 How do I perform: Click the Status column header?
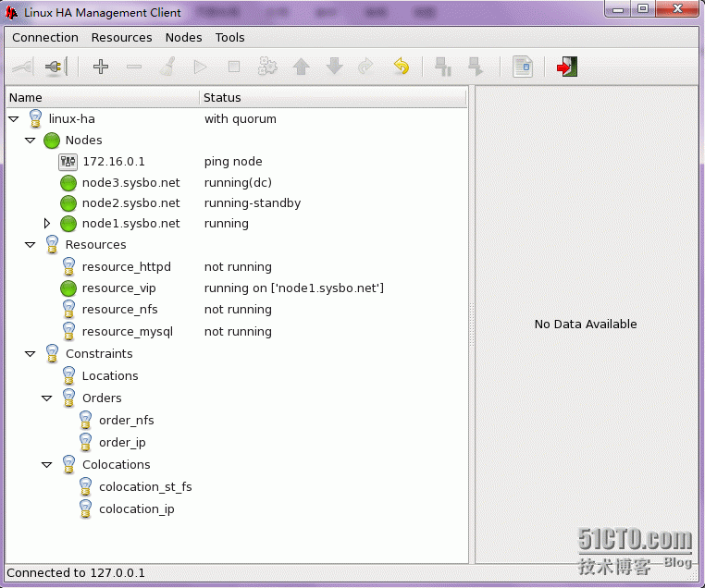tap(333, 97)
